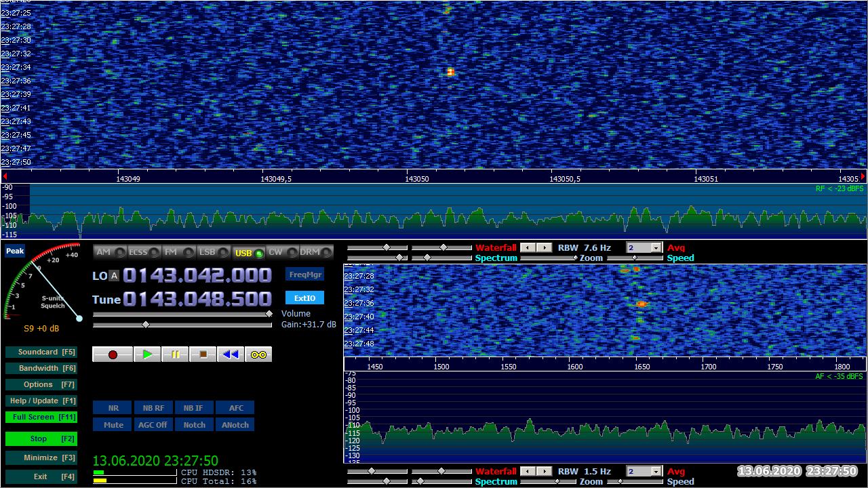Click the RF Speed slider

pos(635,258)
